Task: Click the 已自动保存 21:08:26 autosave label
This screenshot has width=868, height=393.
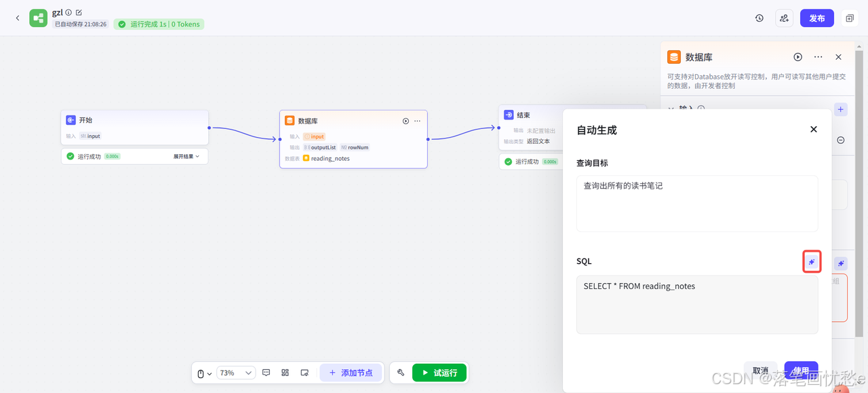Action: 81,24
